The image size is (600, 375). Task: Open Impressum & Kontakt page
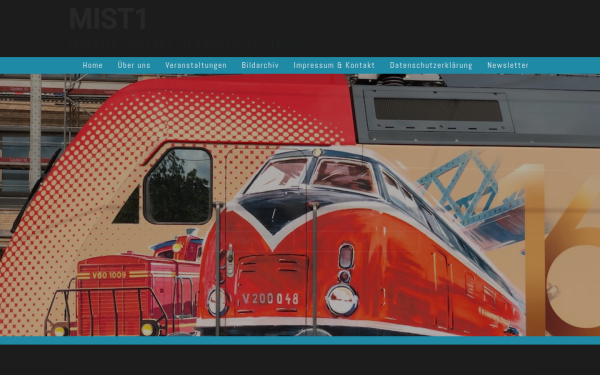coord(334,65)
